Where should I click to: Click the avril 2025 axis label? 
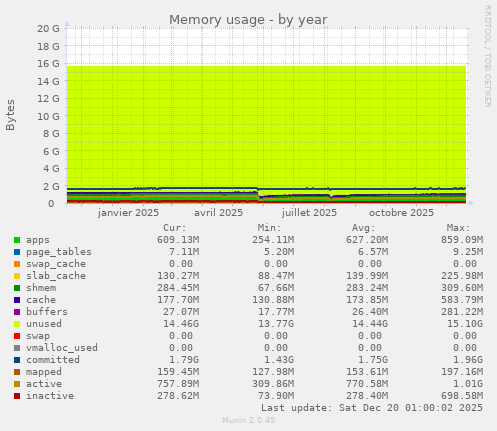(219, 213)
